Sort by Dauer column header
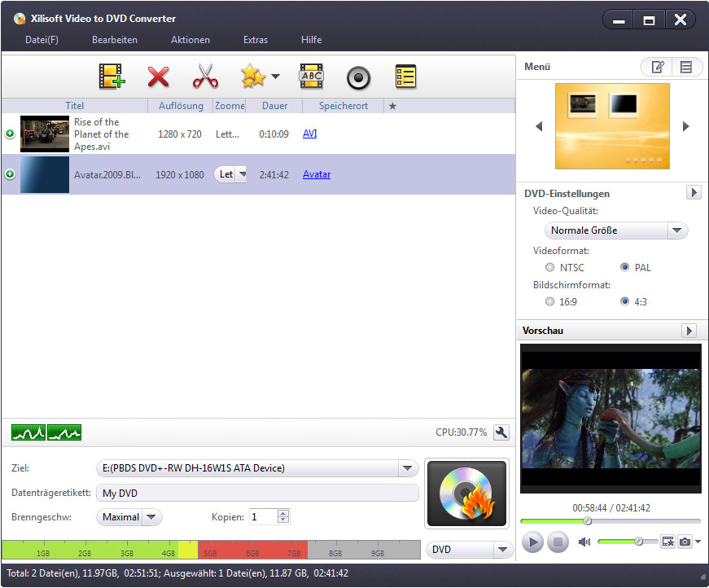The width and height of the screenshot is (709, 588). pos(274,106)
